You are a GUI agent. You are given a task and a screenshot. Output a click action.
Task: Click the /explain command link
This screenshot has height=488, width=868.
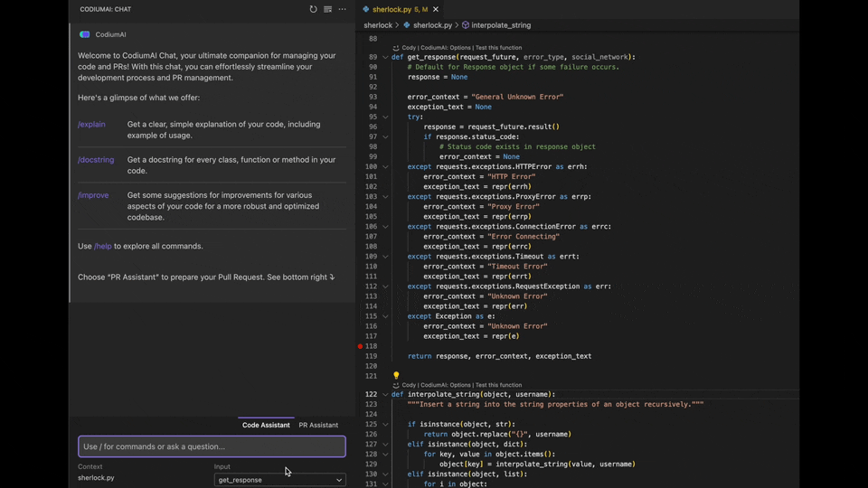tap(91, 125)
